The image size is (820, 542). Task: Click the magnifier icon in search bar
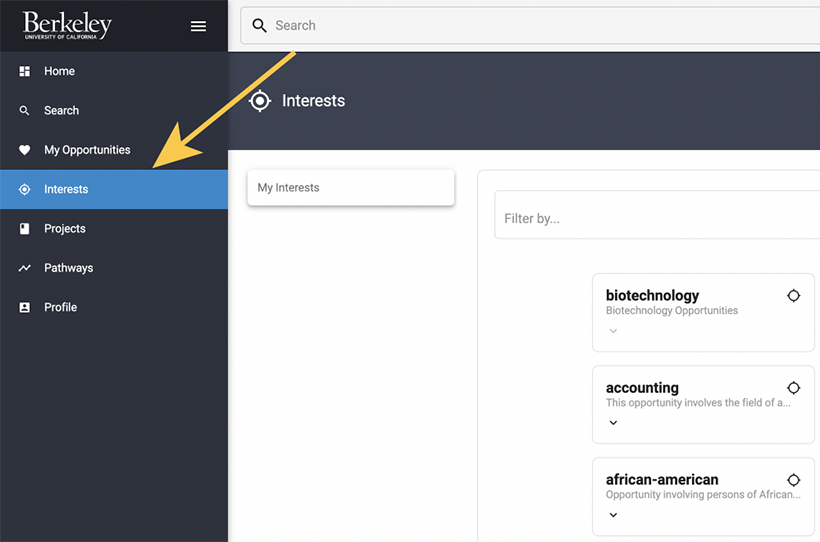click(x=260, y=26)
